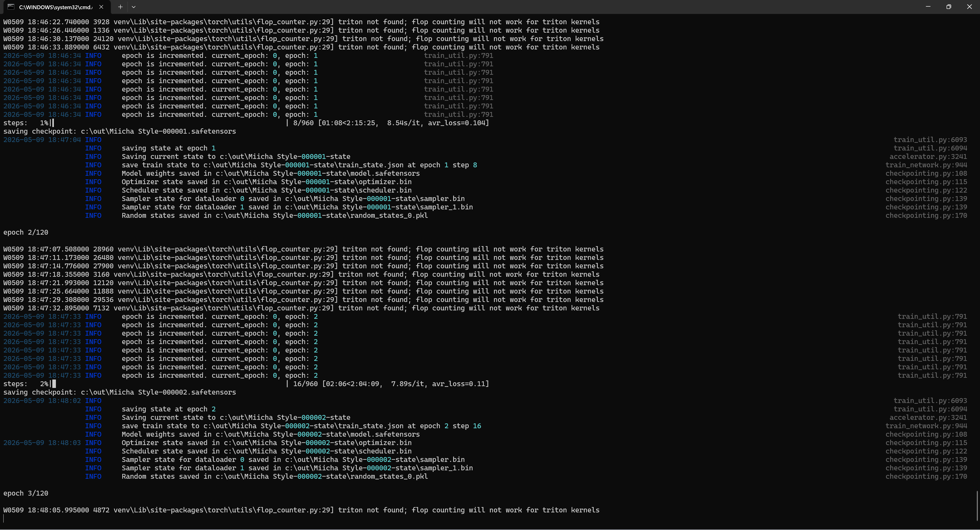This screenshot has width=980, height=530.
Task: Click 'saving state at epoch 1' line
Action: click(168, 148)
